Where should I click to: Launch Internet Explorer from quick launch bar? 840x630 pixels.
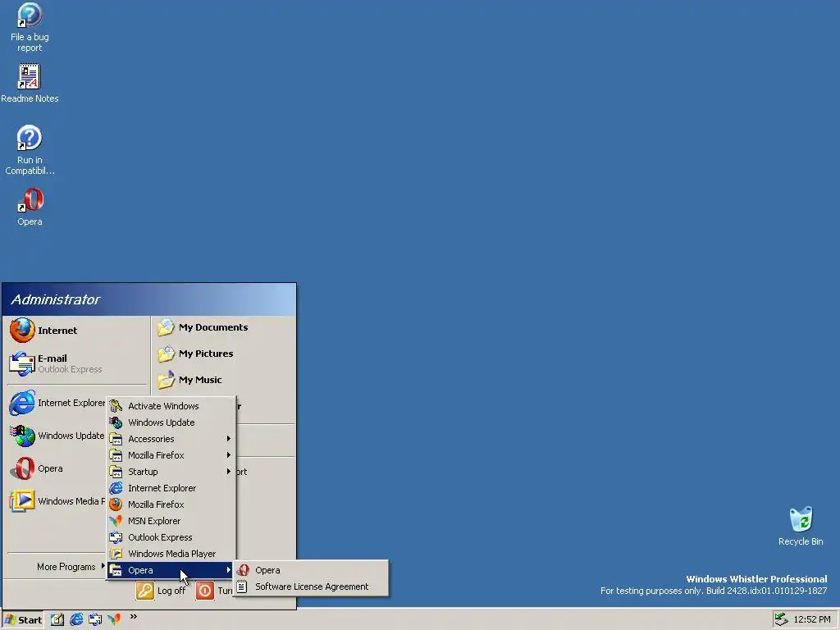(76, 619)
